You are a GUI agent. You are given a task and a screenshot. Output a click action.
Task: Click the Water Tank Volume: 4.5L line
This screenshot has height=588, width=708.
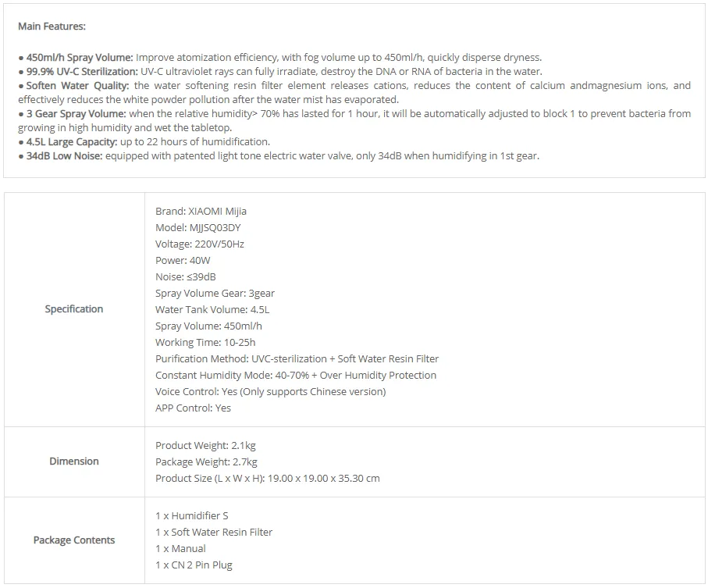(212, 309)
